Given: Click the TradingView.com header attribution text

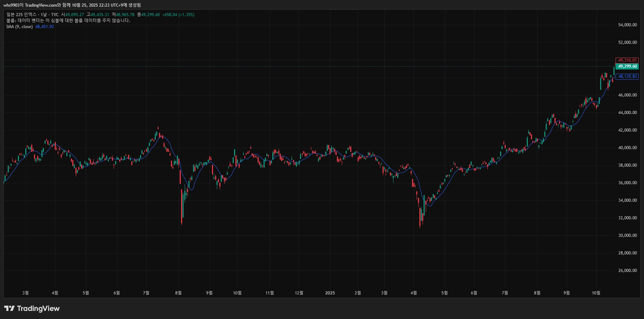Looking at the screenshot, I should (x=41, y=5).
